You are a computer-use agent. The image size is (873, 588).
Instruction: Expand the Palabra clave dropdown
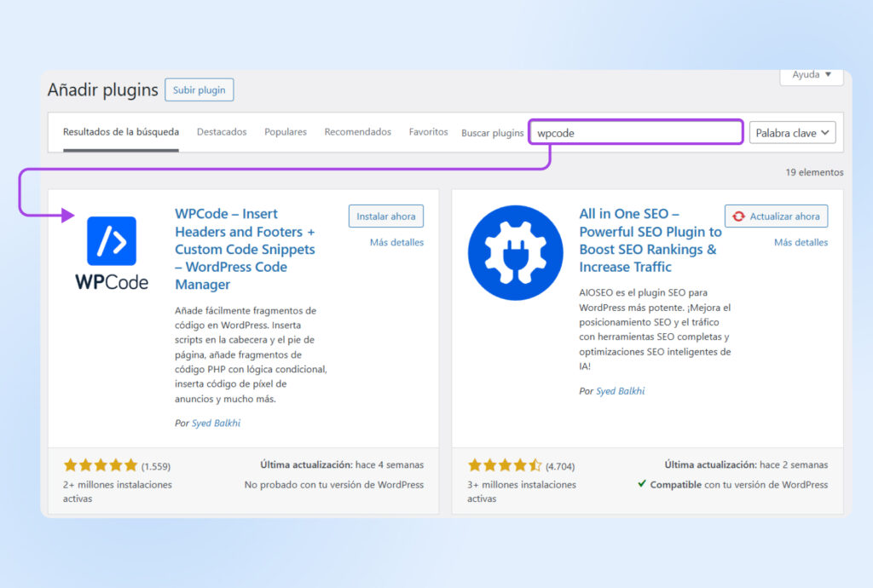[x=792, y=133]
